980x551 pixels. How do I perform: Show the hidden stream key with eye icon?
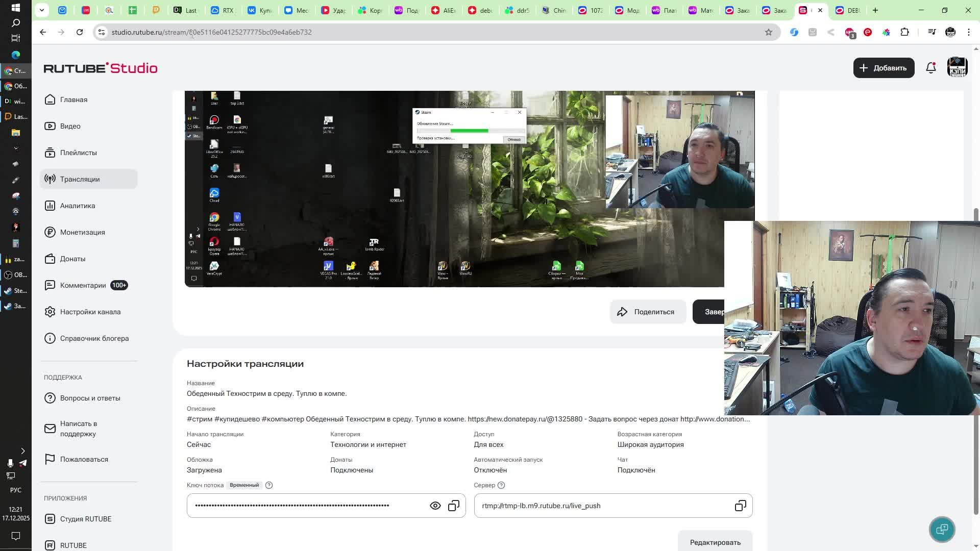pos(435,506)
